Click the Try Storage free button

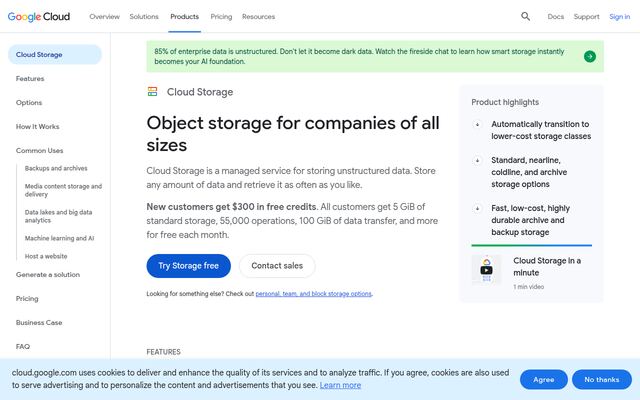pos(189,266)
